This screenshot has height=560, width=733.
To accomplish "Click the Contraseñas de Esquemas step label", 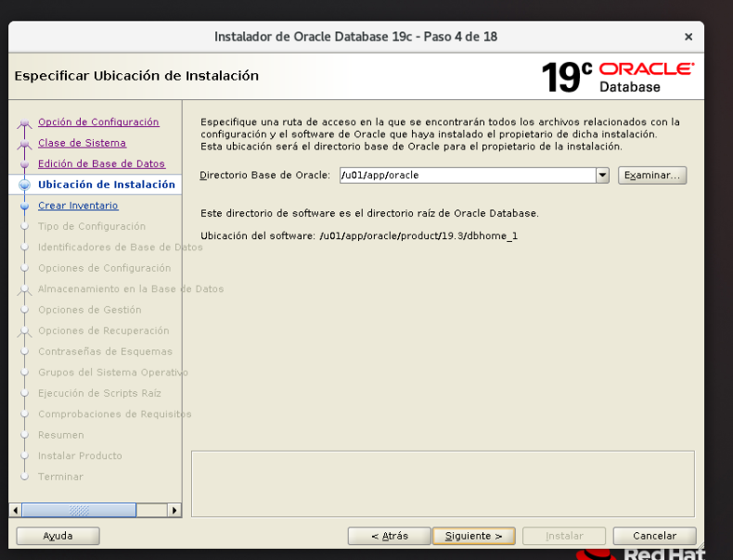I will tap(105, 351).
